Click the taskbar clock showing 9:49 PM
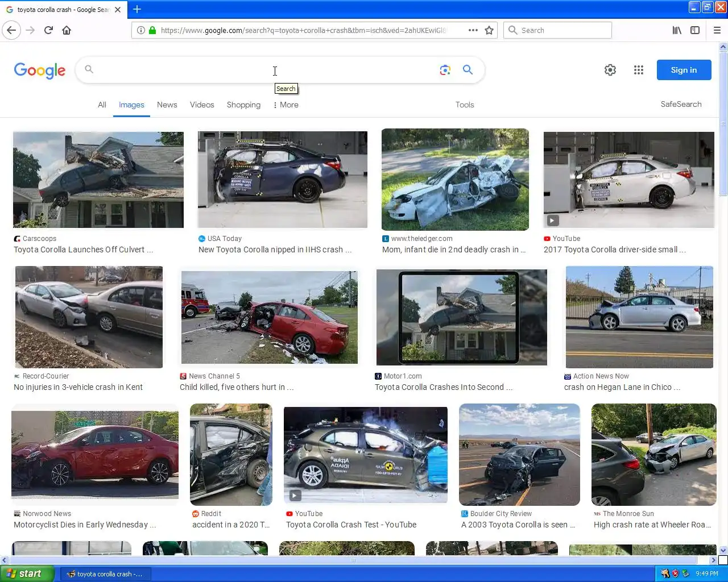The image size is (728, 582). [707, 573]
